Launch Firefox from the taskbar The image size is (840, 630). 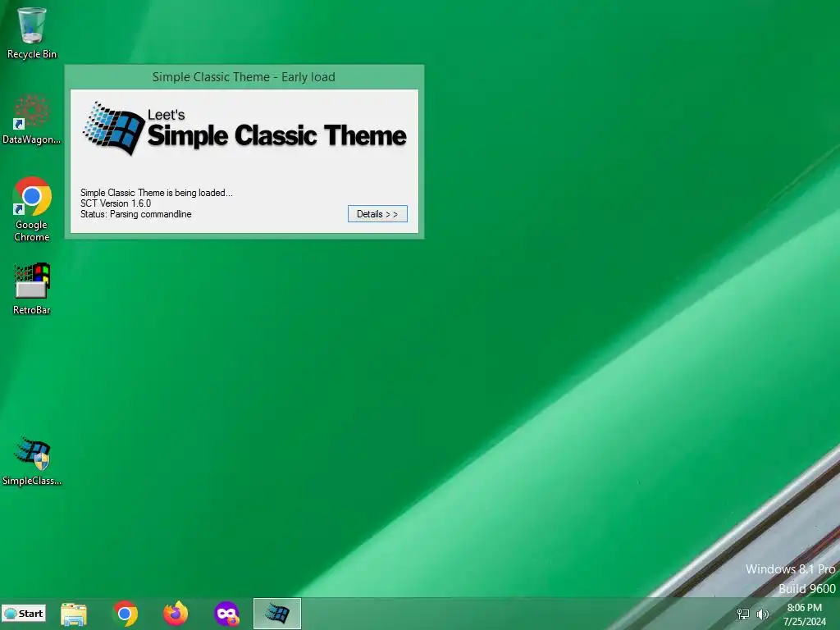[x=176, y=614]
